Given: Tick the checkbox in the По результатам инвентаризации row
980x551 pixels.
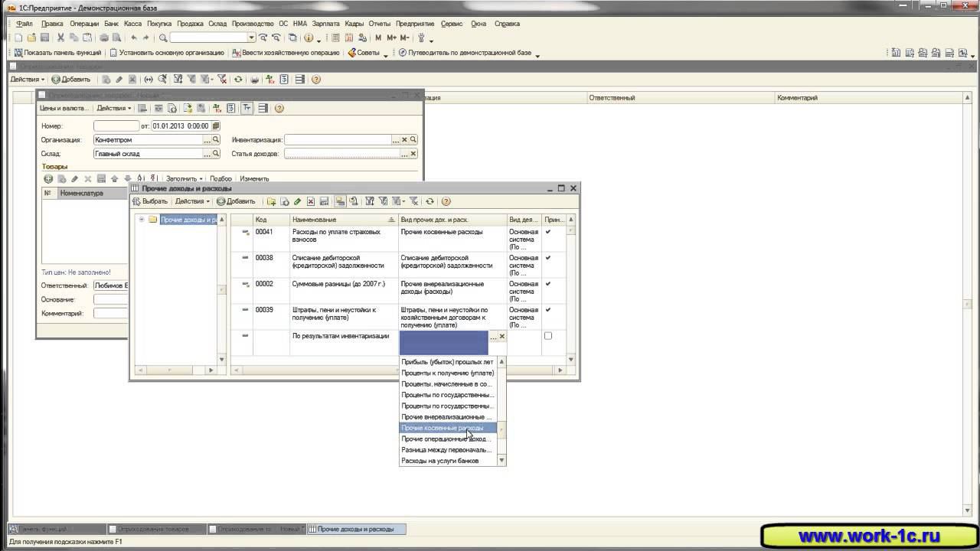Looking at the screenshot, I should point(547,336).
